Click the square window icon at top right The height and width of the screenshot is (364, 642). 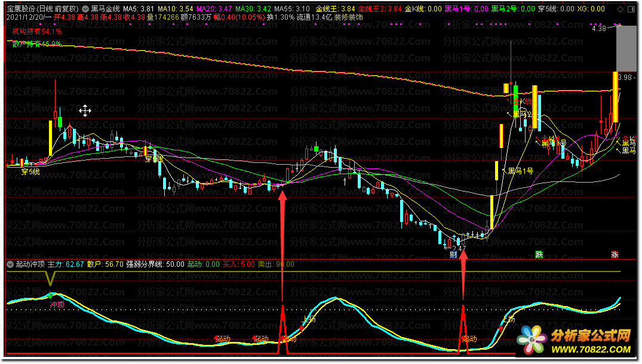point(632,9)
